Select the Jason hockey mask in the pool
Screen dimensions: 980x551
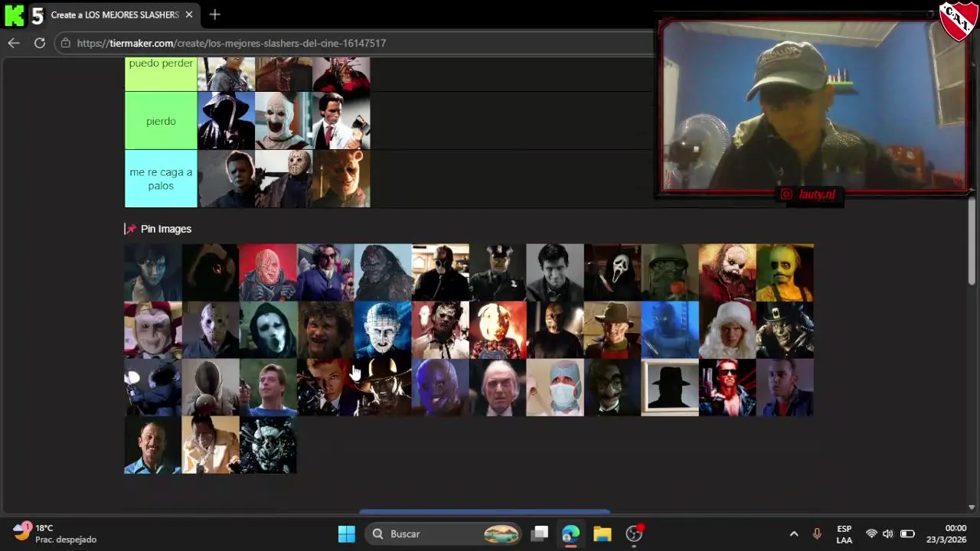click(x=211, y=330)
